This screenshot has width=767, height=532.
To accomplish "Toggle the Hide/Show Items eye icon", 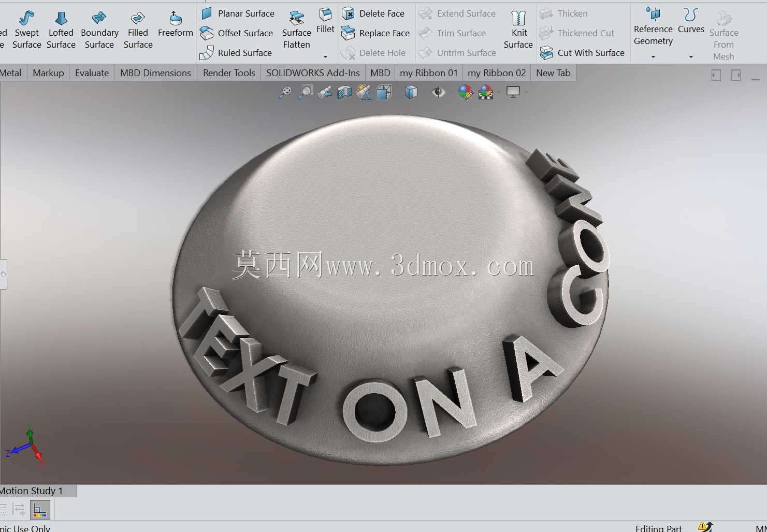I will point(438,92).
